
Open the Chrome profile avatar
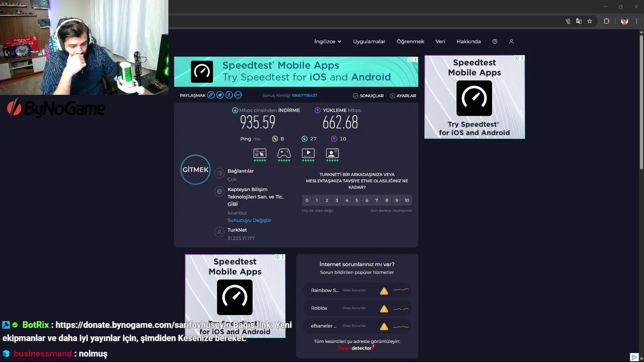coord(624,21)
